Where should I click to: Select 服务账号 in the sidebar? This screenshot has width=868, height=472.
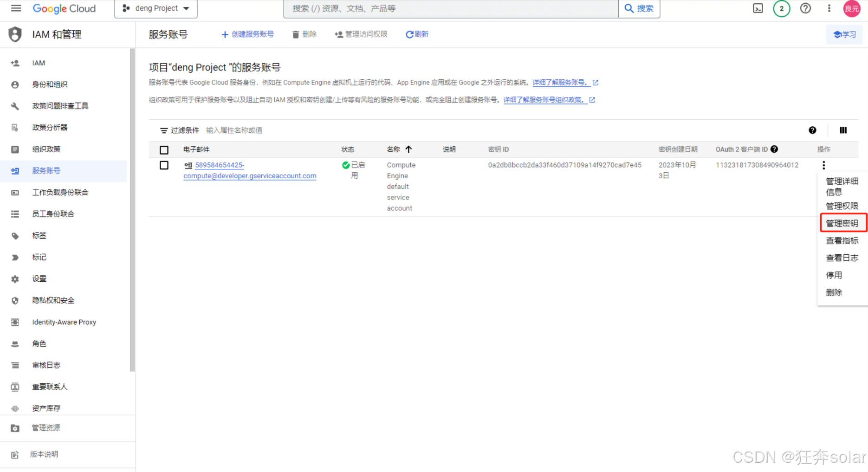tap(63, 171)
